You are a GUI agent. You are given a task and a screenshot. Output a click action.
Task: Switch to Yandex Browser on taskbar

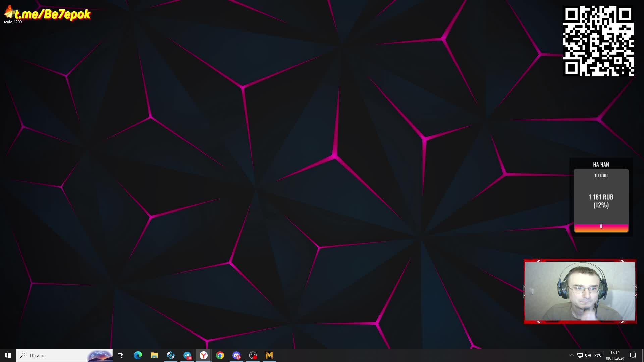[x=204, y=355]
